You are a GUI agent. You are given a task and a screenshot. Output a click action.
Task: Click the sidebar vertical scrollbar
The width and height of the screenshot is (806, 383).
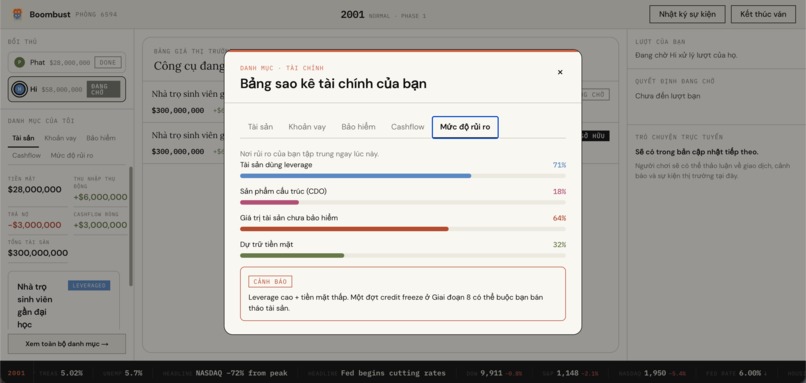click(x=131, y=226)
